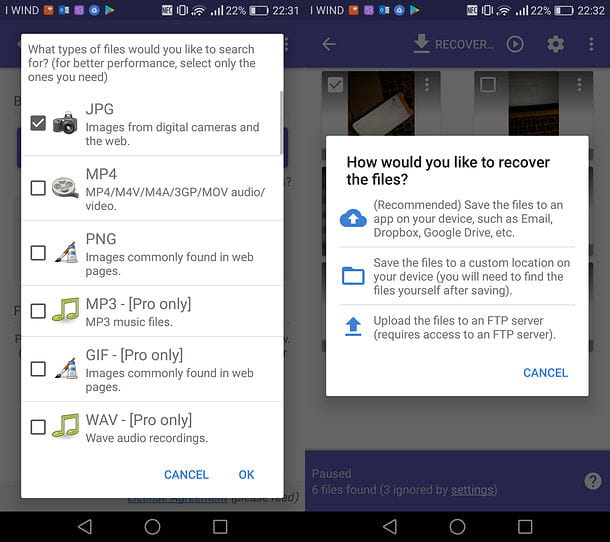This screenshot has height=542, width=610.
Task: Click the 22:31 clock in status bar
Action: click(285, 11)
